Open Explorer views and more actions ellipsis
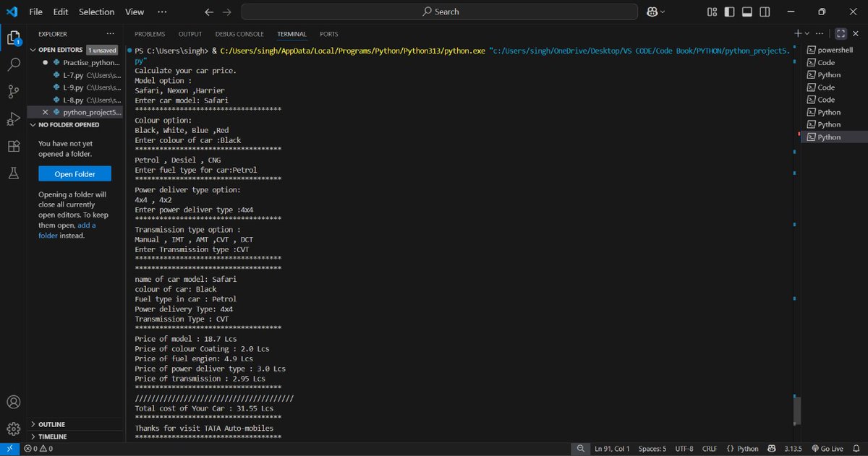 tap(110, 34)
